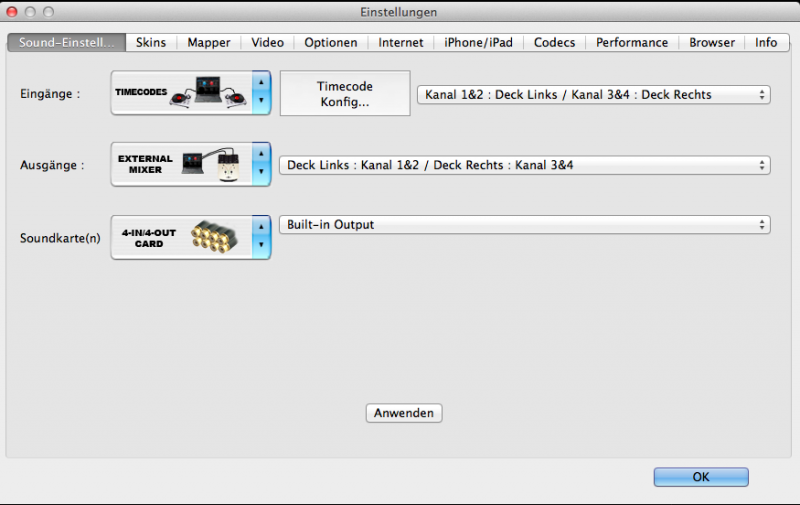Open the Mapper tab

(x=209, y=42)
